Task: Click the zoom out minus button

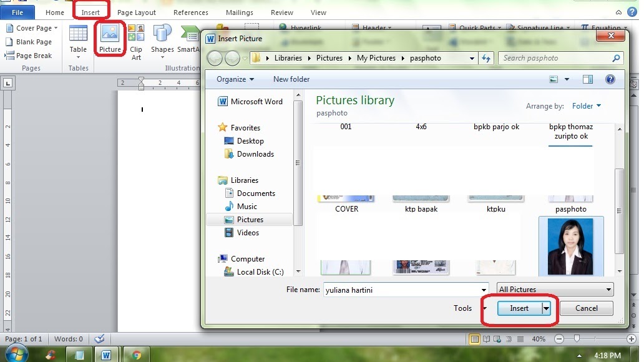Action: [x=559, y=339]
